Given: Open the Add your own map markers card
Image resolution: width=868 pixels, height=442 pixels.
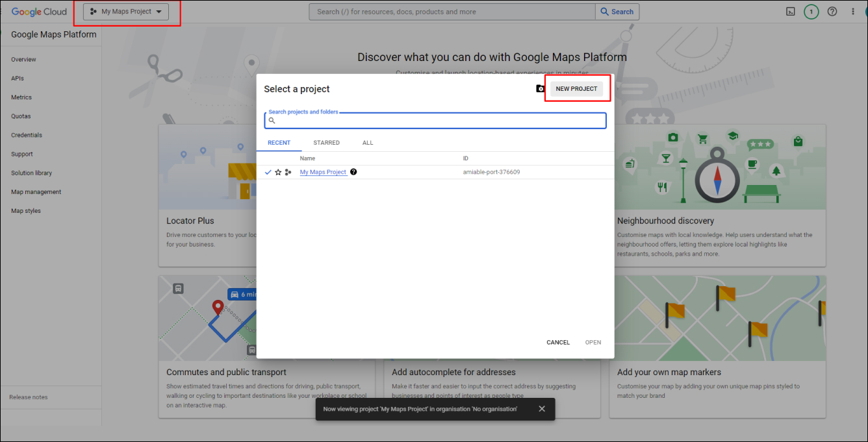Looking at the screenshot, I should pos(718,347).
